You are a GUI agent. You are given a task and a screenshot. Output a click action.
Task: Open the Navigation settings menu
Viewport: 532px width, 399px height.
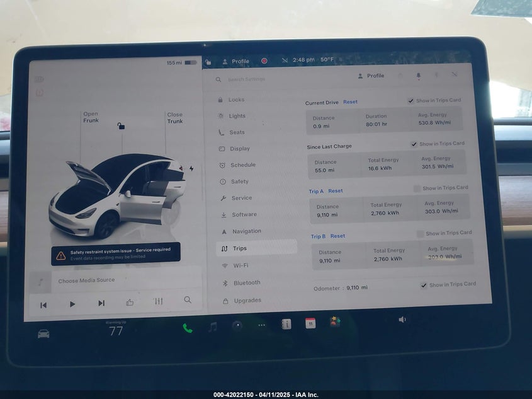tap(246, 231)
